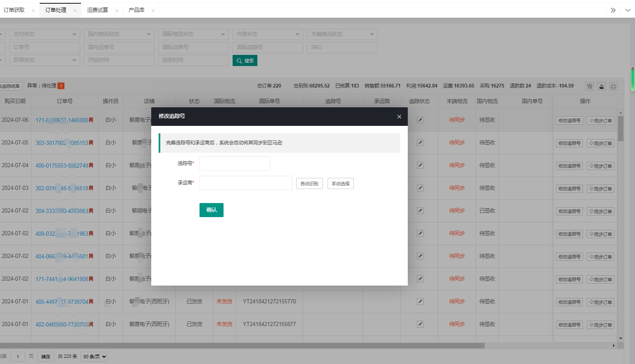Click the 自动识别 carrier button
The image size is (635, 364).
(309, 184)
